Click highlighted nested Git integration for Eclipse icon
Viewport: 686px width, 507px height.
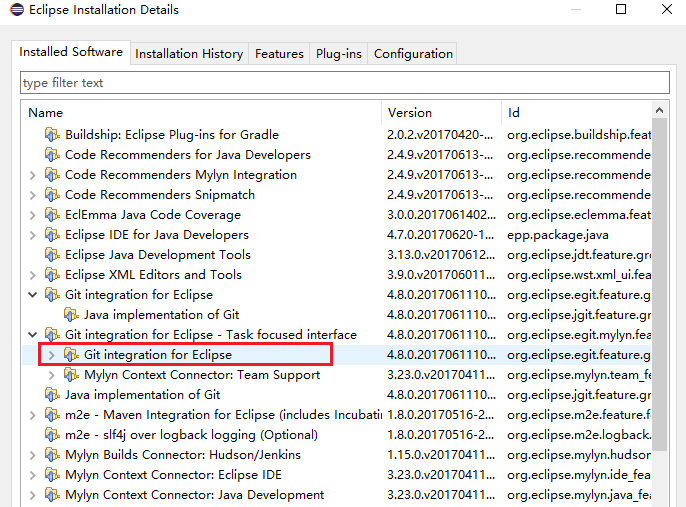(x=71, y=355)
